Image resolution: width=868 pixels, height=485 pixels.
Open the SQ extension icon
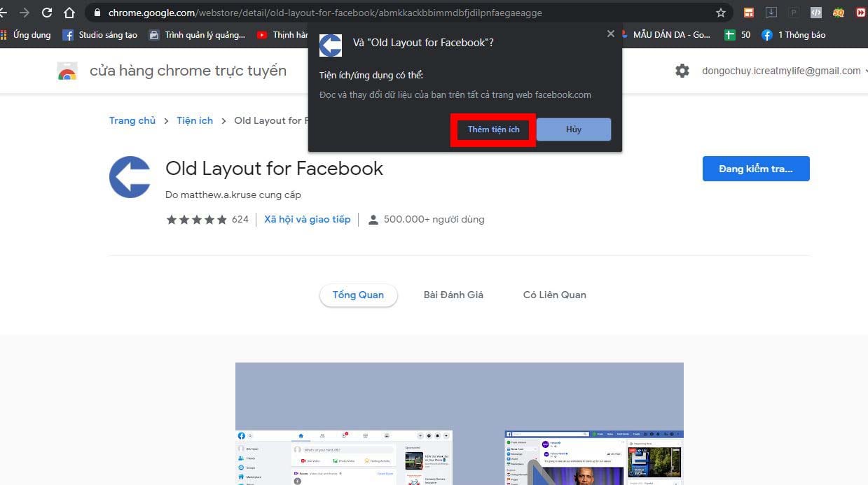(x=839, y=12)
